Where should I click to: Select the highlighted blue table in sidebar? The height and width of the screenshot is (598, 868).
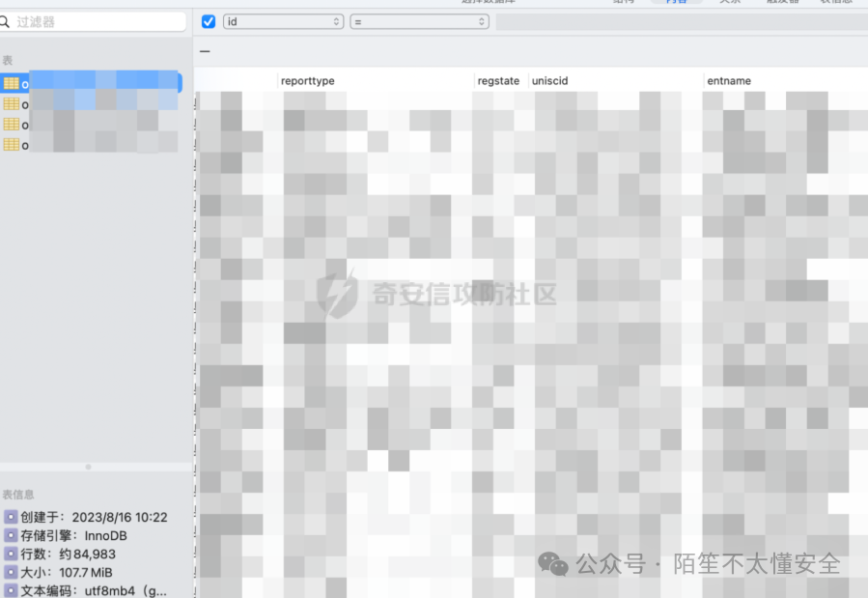pyautogui.click(x=91, y=83)
